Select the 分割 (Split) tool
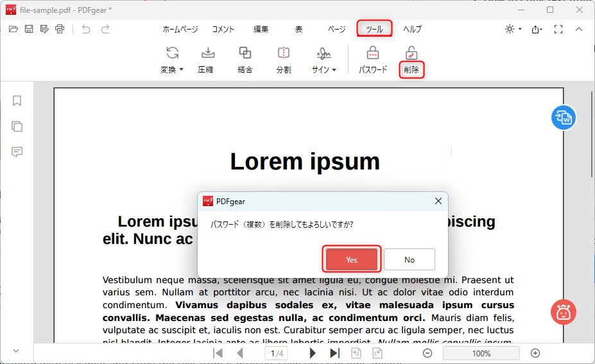Viewport: 595px width, 364px height. [284, 60]
